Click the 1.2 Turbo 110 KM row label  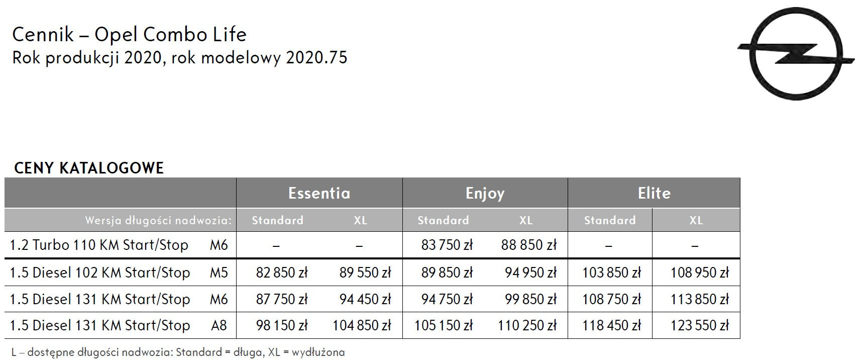[99, 245]
